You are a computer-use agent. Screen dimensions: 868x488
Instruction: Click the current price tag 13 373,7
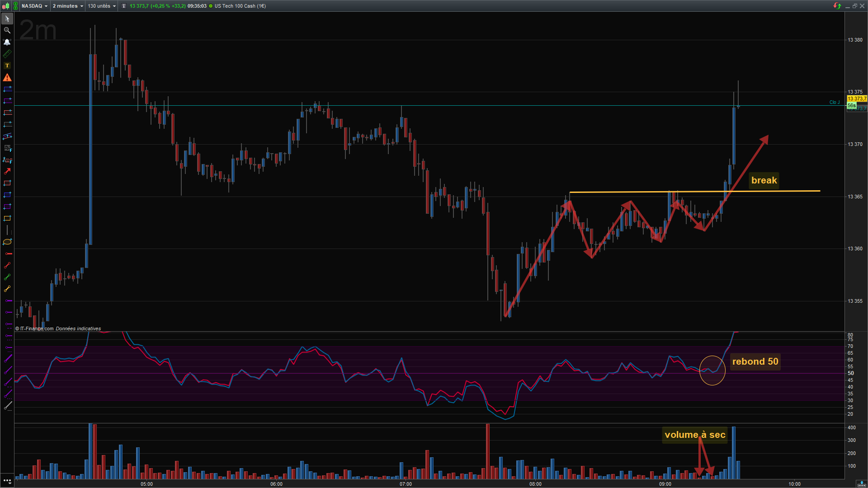click(x=857, y=99)
